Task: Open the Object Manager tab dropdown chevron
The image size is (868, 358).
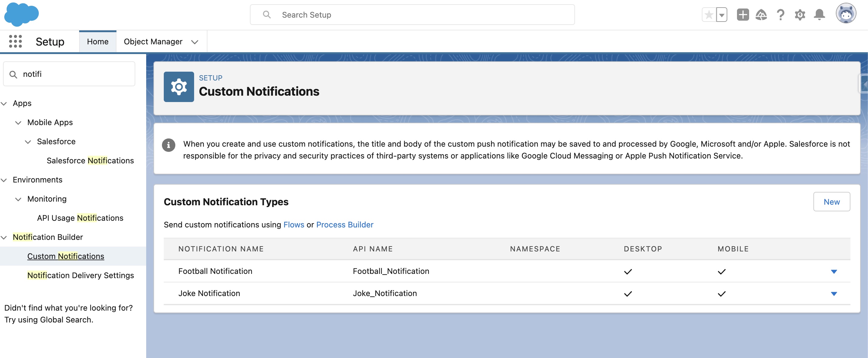Action: tap(194, 42)
